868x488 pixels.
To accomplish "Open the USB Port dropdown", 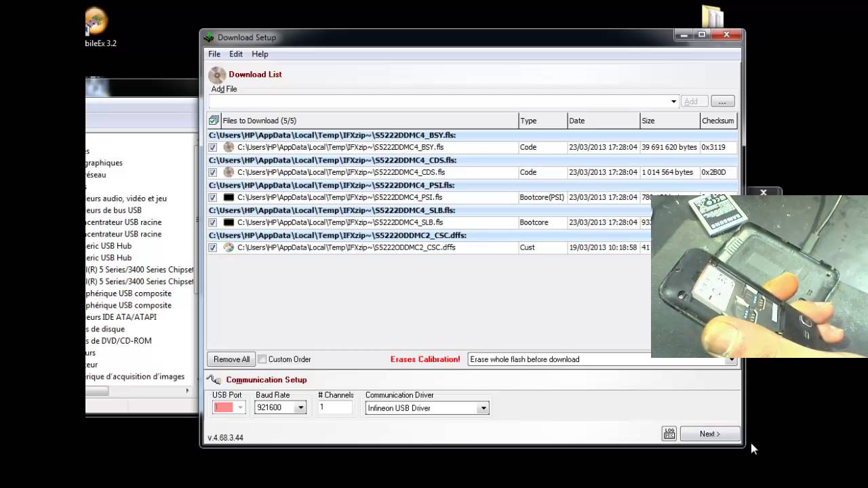I will [239, 407].
